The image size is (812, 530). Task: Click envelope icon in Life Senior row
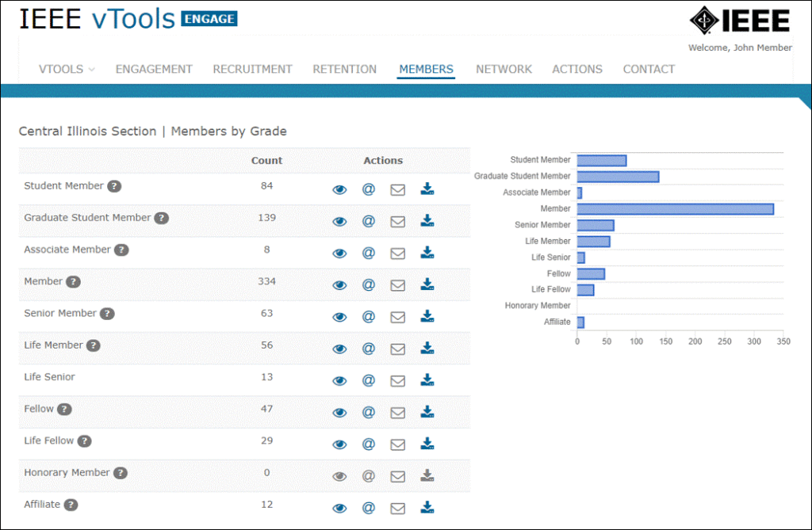point(397,379)
